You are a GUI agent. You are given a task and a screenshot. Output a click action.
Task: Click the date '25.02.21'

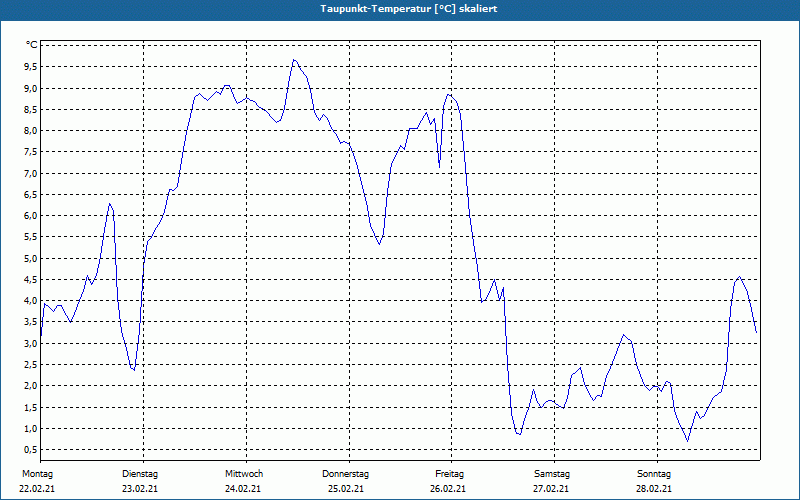[x=346, y=489]
